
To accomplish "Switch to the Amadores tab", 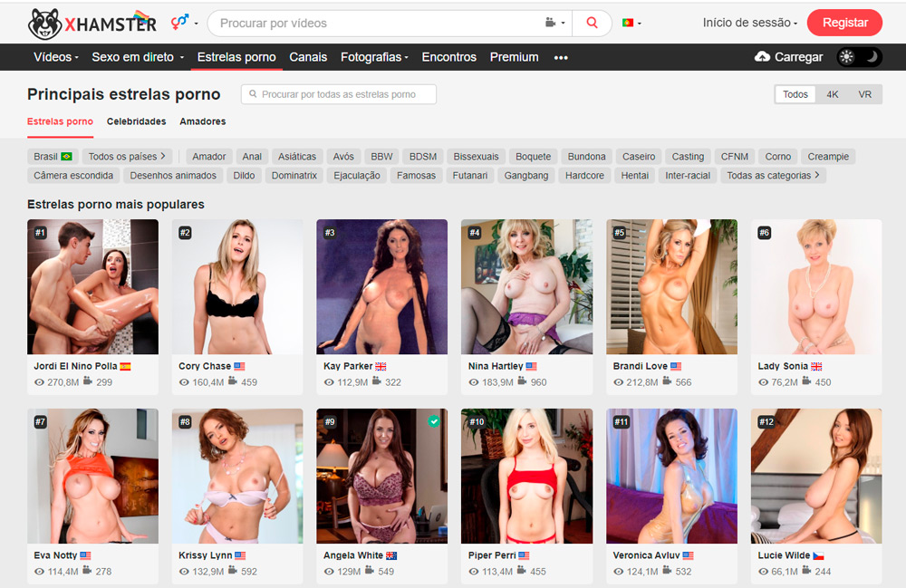I will 203,121.
